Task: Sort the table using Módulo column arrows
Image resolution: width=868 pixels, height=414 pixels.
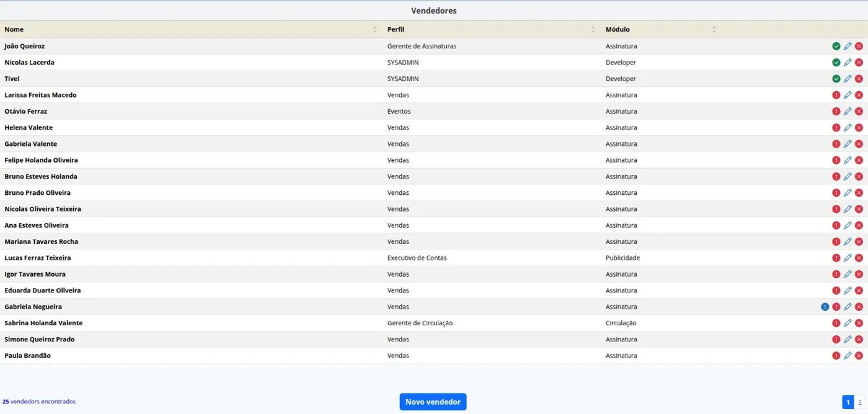Action: click(x=714, y=29)
